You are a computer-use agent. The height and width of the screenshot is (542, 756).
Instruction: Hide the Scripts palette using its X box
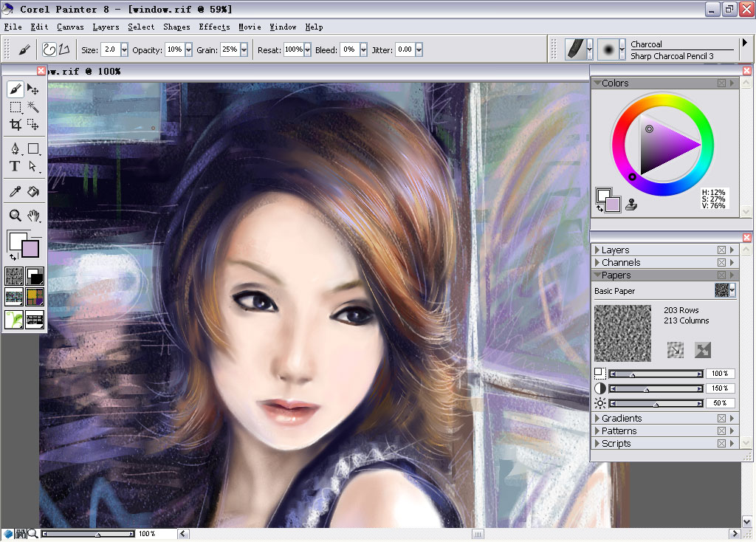pyautogui.click(x=721, y=443)
